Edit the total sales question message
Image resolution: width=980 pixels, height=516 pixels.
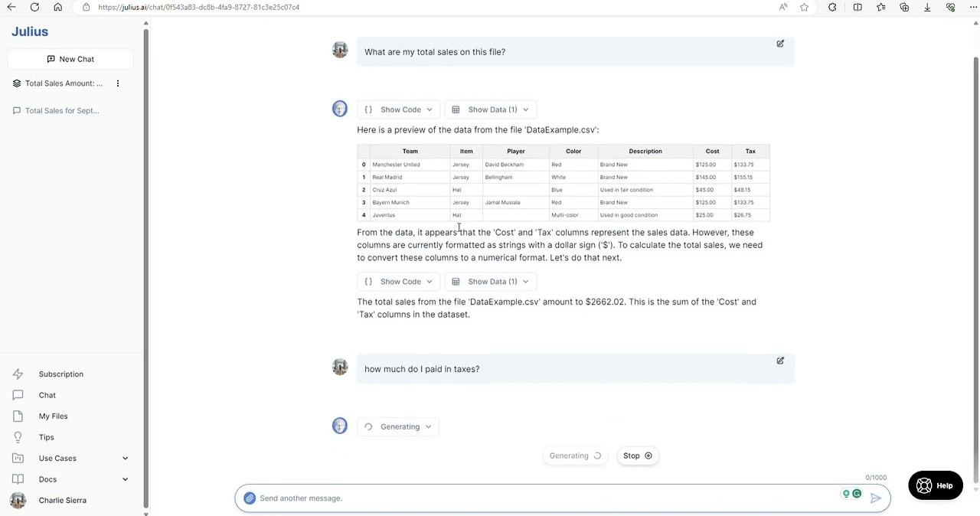tap(780, 44)
